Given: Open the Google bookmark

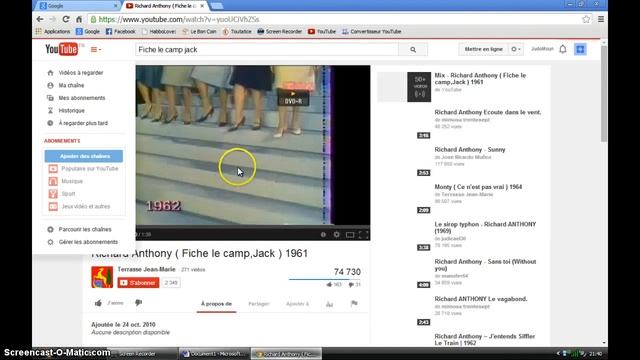Looking at the screenshot, I should tap(88, 31).
